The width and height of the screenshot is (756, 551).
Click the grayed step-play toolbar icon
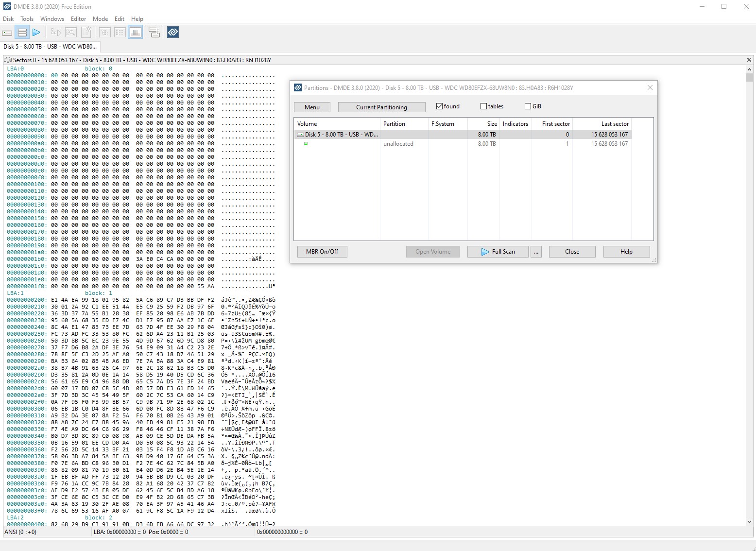[56, 33]
